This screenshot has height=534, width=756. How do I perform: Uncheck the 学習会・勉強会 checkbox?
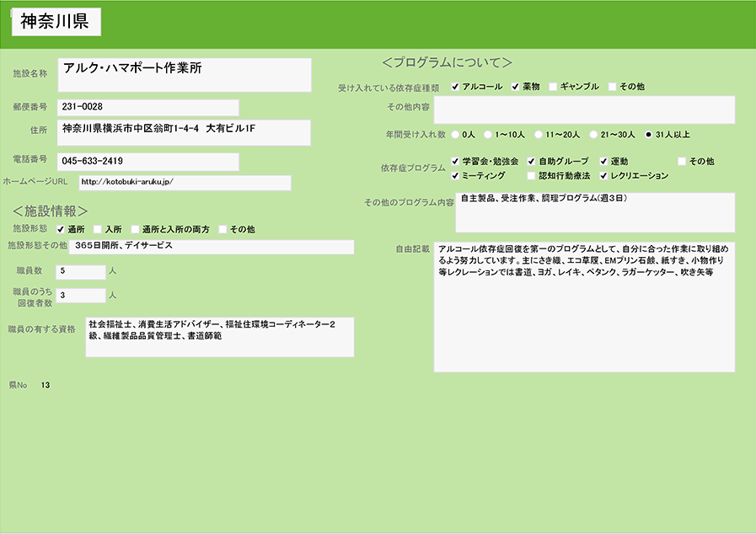455,161
